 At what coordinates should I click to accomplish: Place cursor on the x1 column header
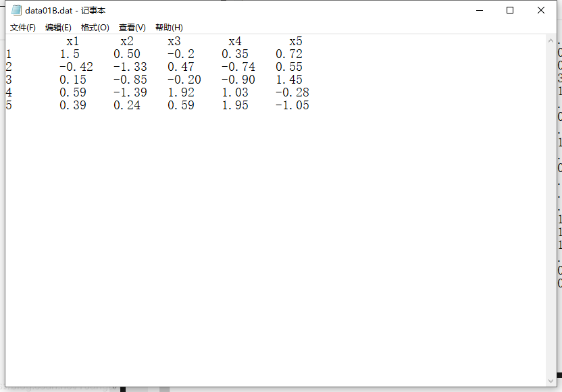(x=73, y=41)
